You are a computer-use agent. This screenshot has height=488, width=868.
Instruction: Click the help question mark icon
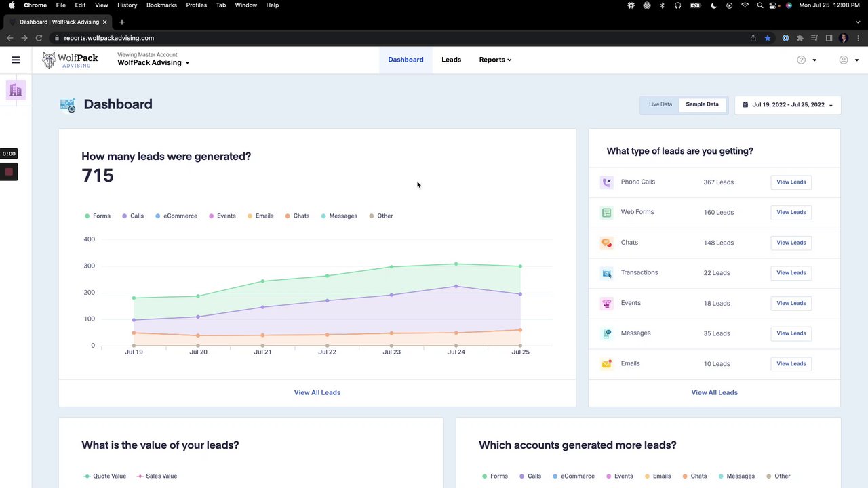801,60
